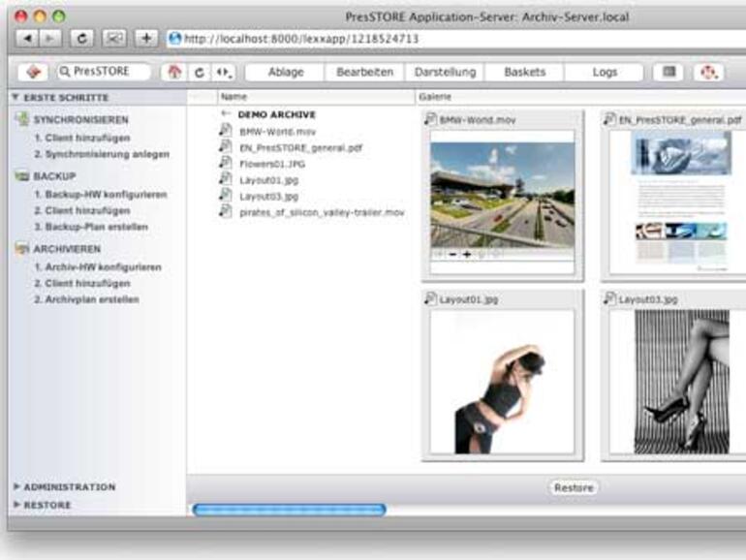Select the BMW-World.mov file row
Image resolution: width=746 pixels, height=560 pixels.
tap(277, 132)
